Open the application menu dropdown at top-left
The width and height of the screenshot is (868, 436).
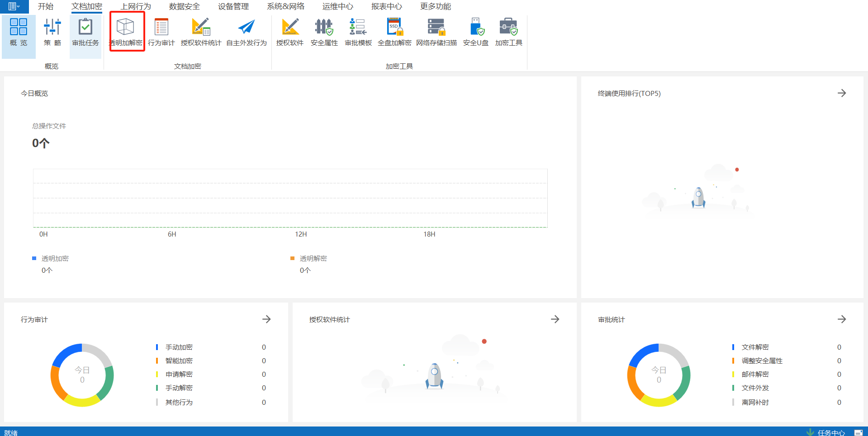click(14, 6)
